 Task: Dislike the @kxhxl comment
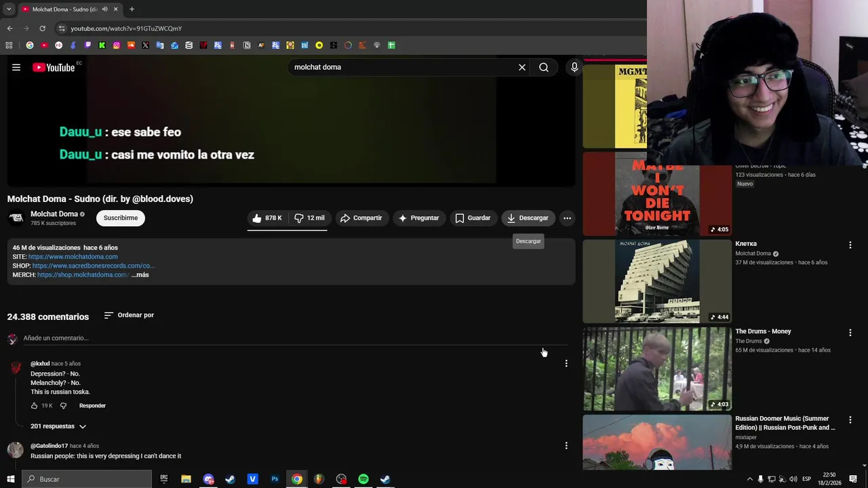[x=63, y=405]
